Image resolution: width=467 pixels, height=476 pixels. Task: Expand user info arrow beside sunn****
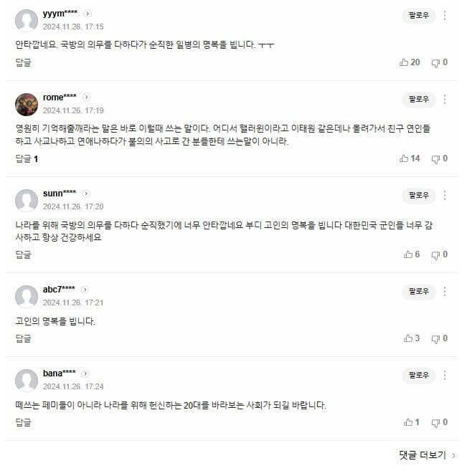[x=86, y=194]
